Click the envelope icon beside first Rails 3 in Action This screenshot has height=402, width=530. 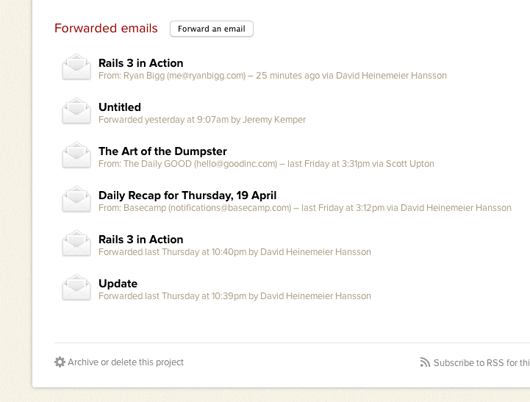76,67
